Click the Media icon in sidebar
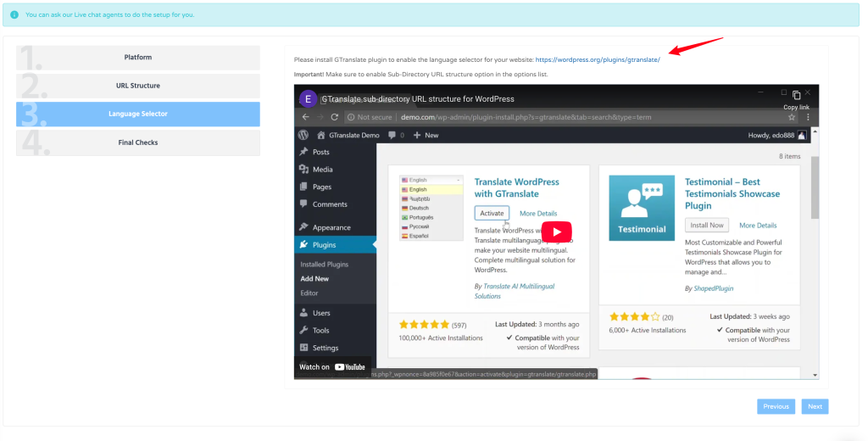Viewport: 868px width, 441px height. click(x=303, y=170)
